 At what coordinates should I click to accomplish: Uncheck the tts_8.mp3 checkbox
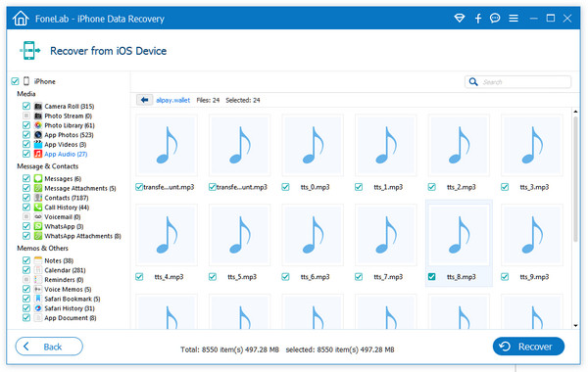[x=431, y=276]
